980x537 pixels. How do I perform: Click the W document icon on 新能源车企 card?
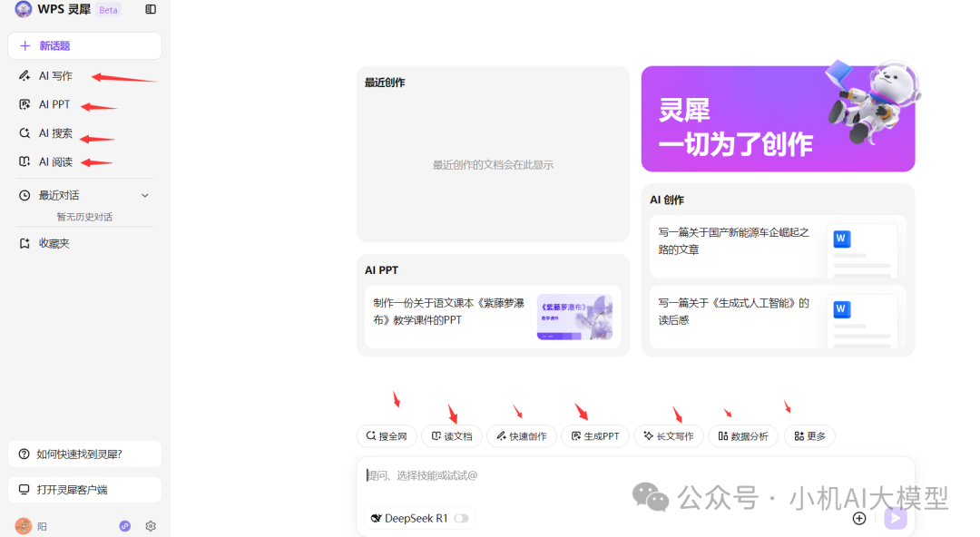841,239
